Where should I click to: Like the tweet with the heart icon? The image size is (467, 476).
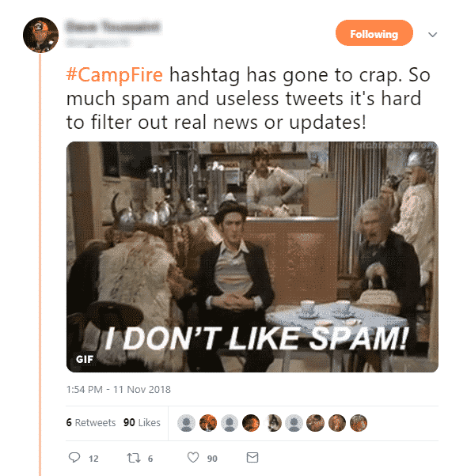[x=193, y=457]
